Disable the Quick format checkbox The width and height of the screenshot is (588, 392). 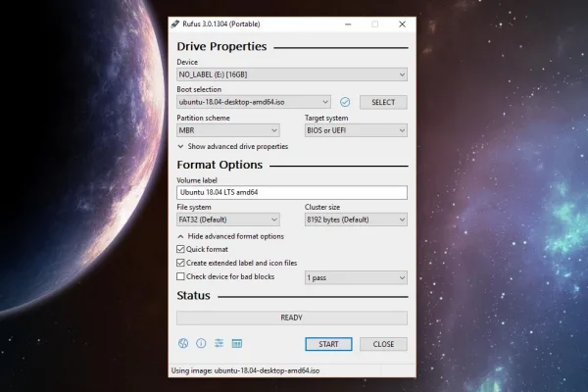[x=181, y=250]
